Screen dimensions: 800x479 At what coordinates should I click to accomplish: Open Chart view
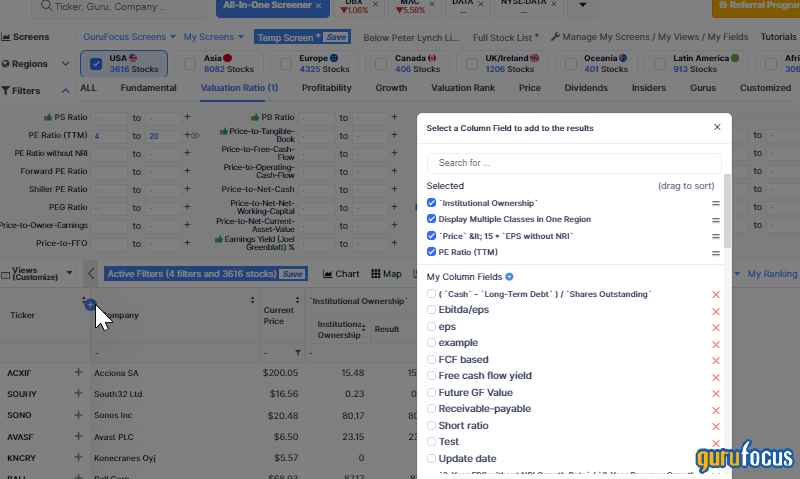(341, 274)
